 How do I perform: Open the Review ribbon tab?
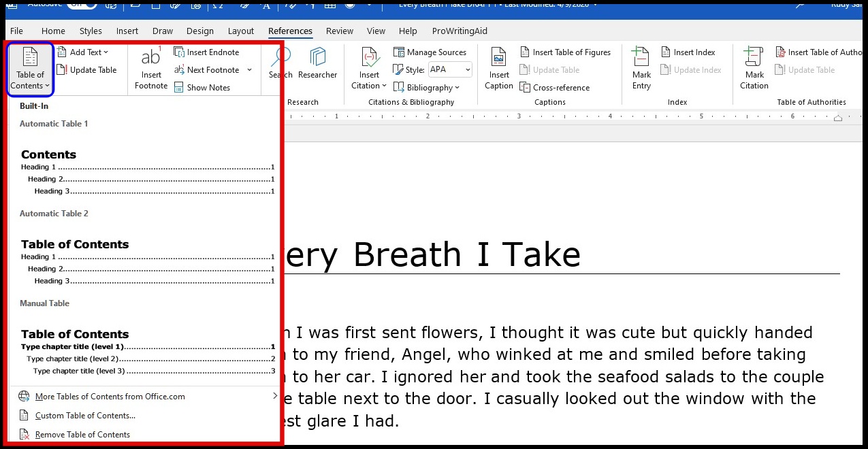[339, 31]
